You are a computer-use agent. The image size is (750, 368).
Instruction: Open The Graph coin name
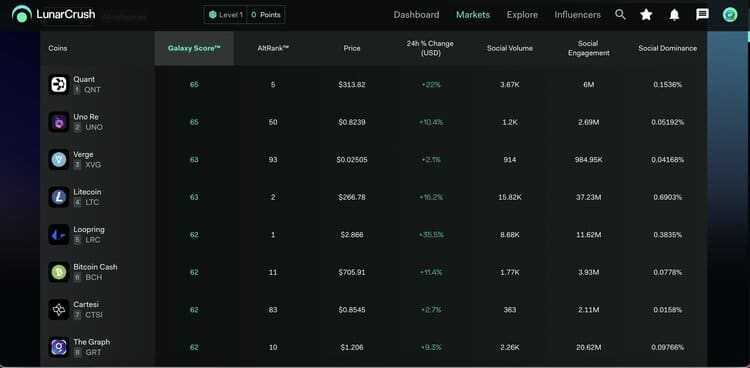click(92, 342)
